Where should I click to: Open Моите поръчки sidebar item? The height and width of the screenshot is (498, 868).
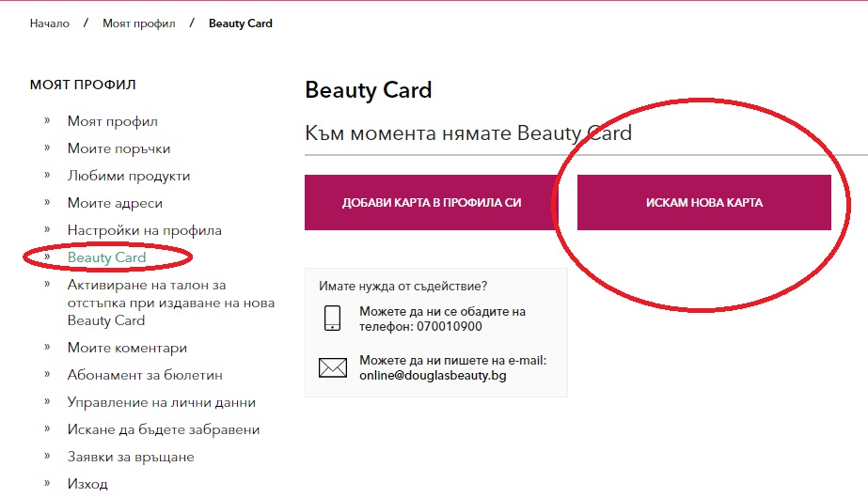click(x=119, y=148)
